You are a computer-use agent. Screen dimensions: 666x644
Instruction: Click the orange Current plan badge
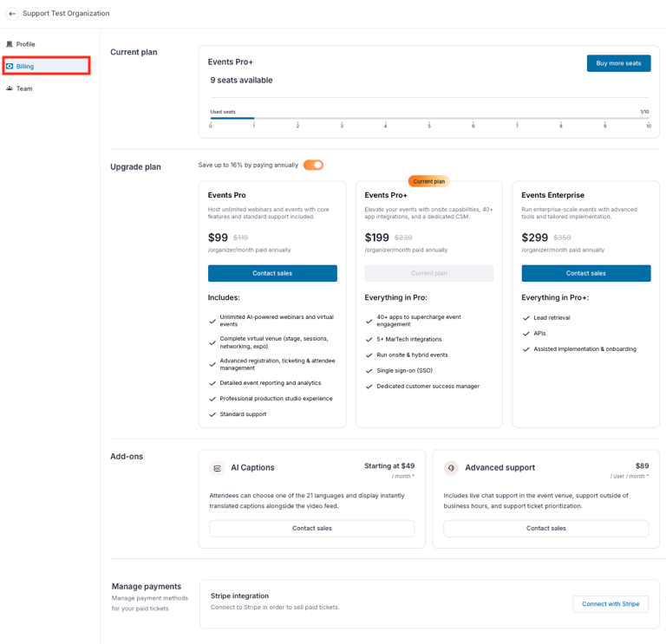click(429, 181)
